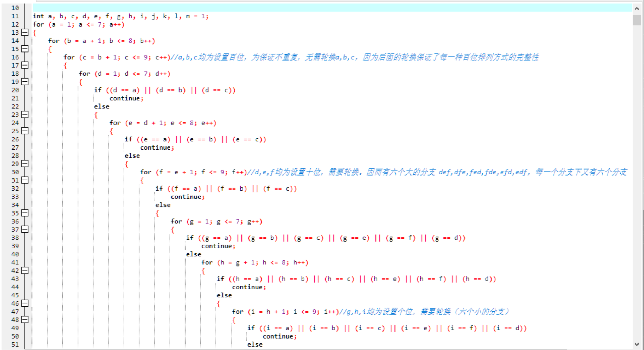Viewport: 644px width, 350px height.
Task: Collapse the else block fold at line 23
Action: pos(24,115)
